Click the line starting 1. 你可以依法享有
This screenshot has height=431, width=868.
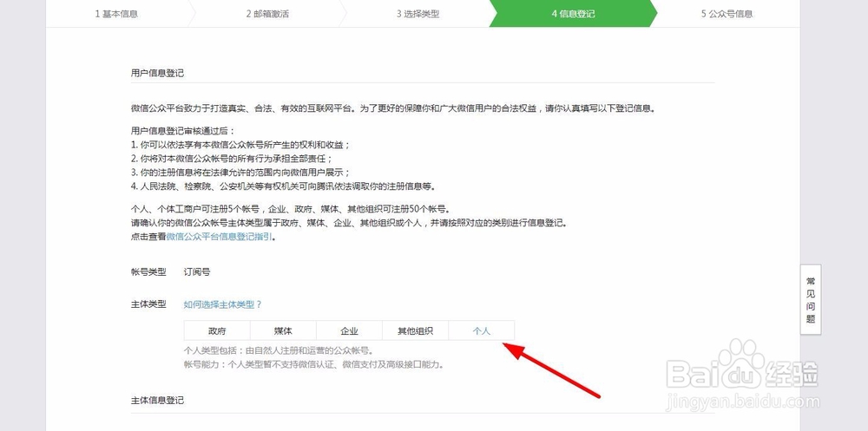coord(241,145)
